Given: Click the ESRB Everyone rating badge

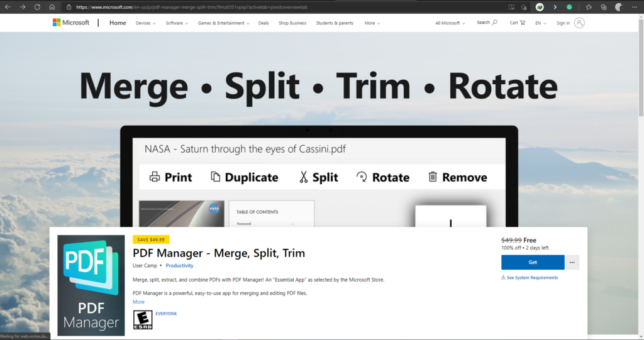Looking at the screenshot, I should pos(143,320).
